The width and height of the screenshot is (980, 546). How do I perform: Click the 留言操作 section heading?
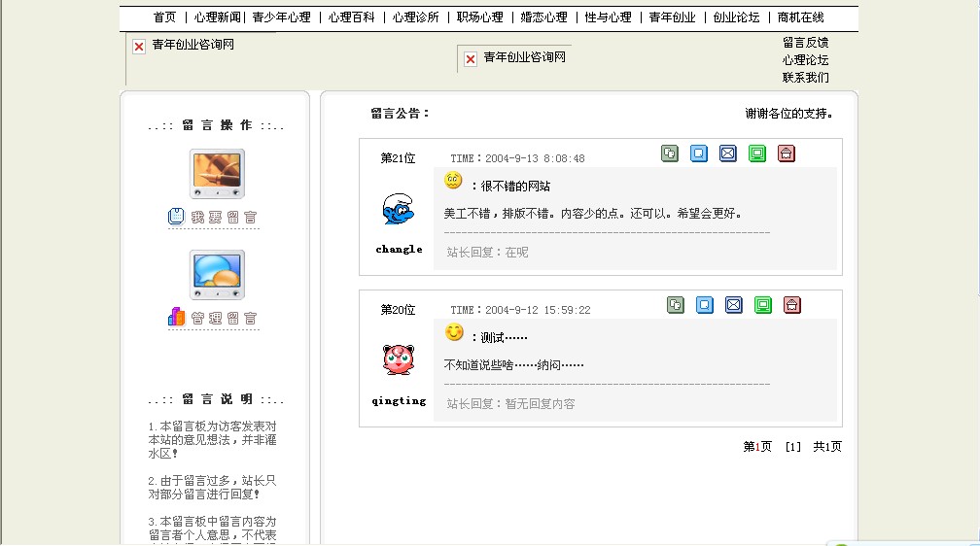click(x=216, y=125)
